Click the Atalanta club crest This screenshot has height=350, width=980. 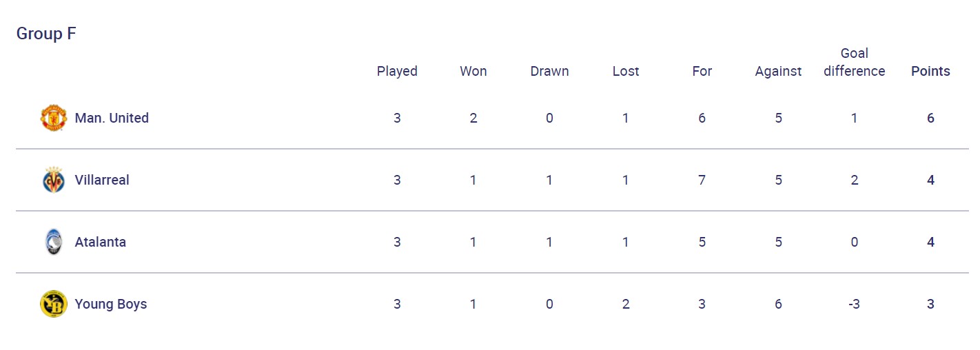53,242
